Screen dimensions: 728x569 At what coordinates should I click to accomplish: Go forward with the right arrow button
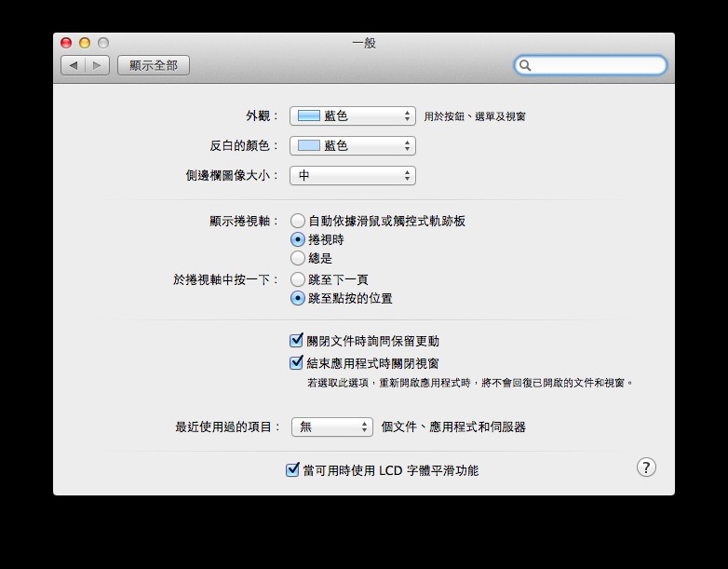point(97,65)
